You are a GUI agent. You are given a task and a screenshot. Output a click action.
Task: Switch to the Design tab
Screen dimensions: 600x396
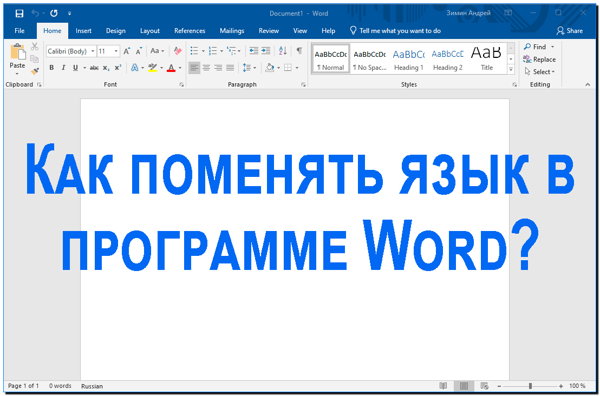tap(116, 31)
